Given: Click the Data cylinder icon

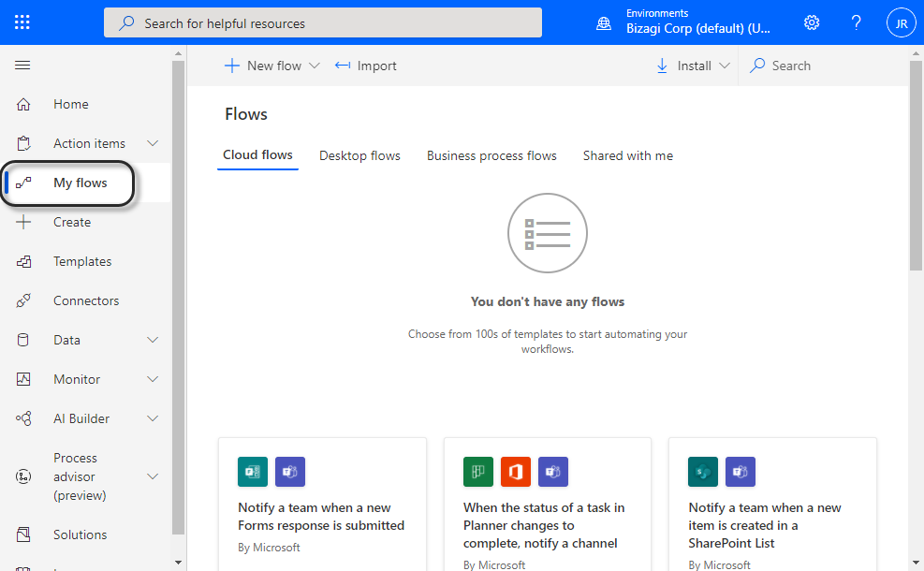Looking at the screenshot, I should [23, 340].
